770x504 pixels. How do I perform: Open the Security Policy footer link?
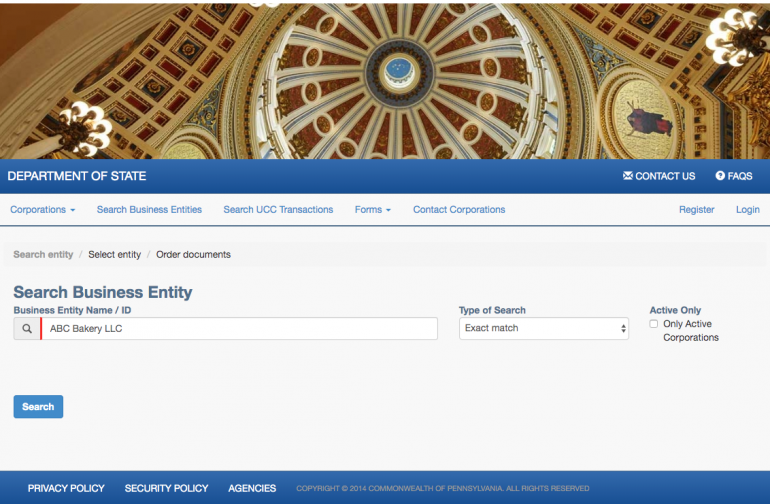pyautogui.click(x=166, y=488)
